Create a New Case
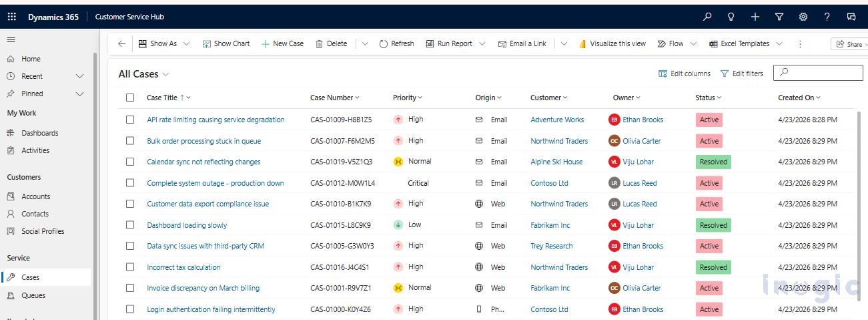 coord(282,43)
